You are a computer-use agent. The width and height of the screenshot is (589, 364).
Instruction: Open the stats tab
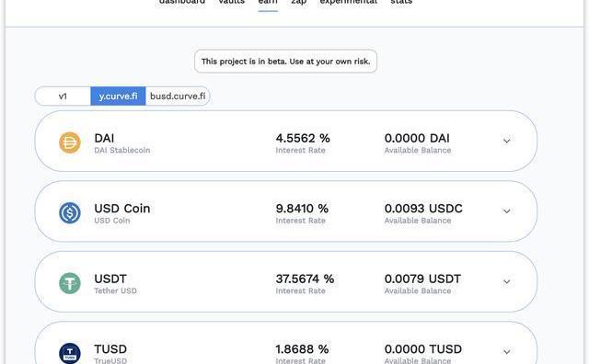point(401,2)
